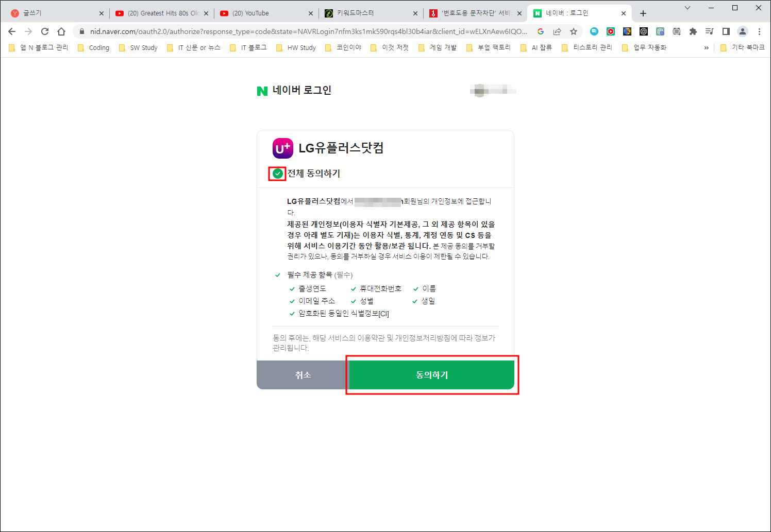Viewport: 771px width, 532px height.
Task: View site security lock information
Action: pyautogui.click(x=81, y=31)
